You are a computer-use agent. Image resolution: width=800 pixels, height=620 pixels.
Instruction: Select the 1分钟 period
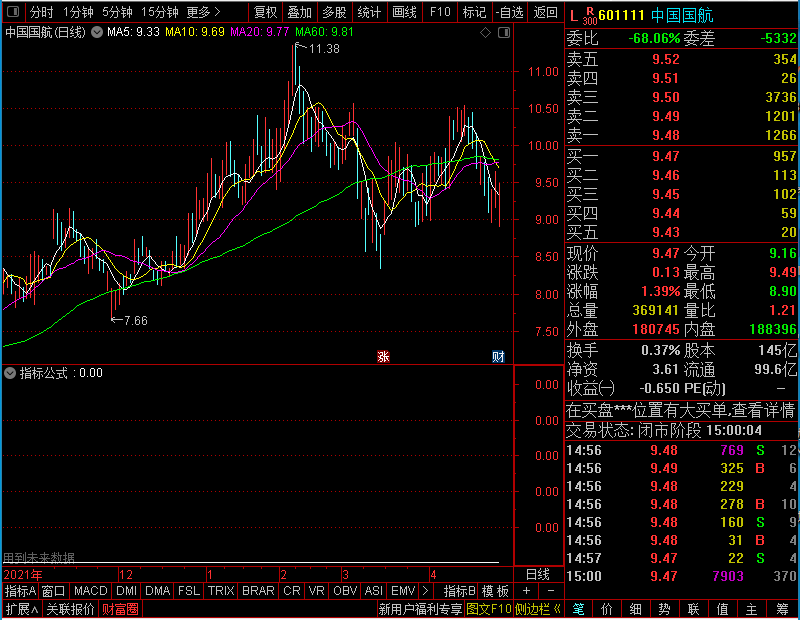78,12
